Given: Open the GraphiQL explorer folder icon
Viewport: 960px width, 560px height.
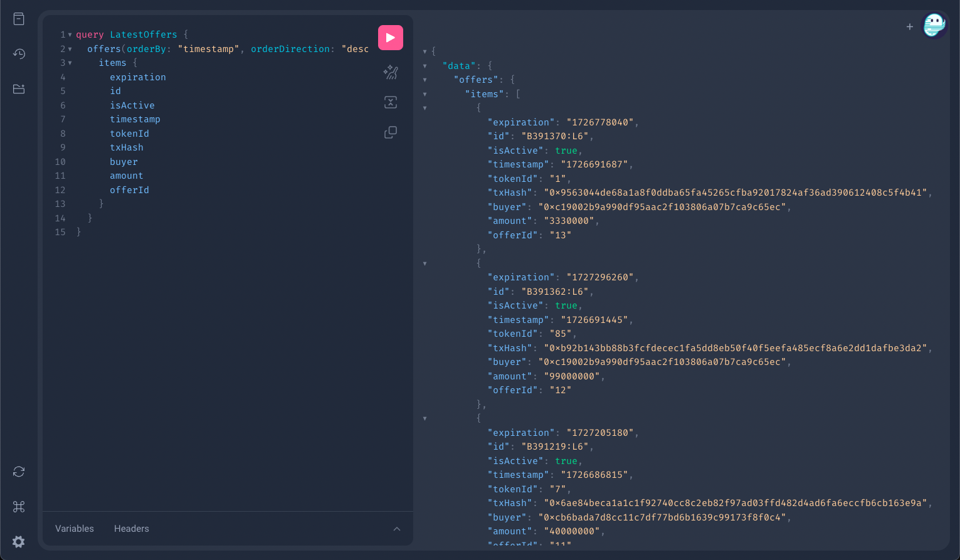Looking at the screenshot, I should click(19, 89).
